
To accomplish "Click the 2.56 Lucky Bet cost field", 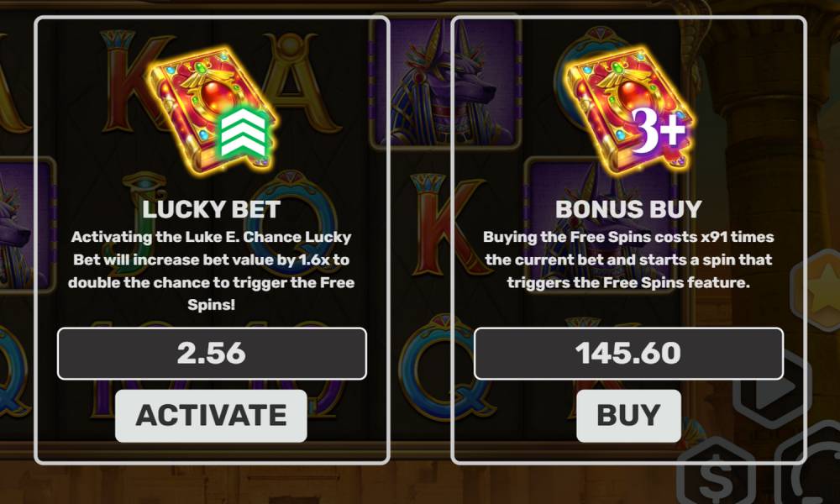I will [212, 354].
